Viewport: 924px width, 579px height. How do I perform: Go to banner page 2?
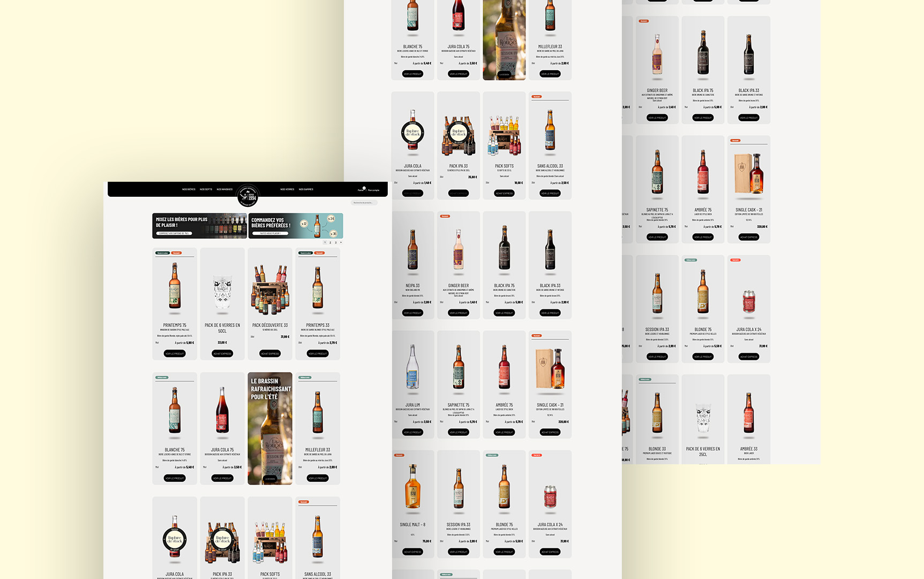[x=330, y=242]
